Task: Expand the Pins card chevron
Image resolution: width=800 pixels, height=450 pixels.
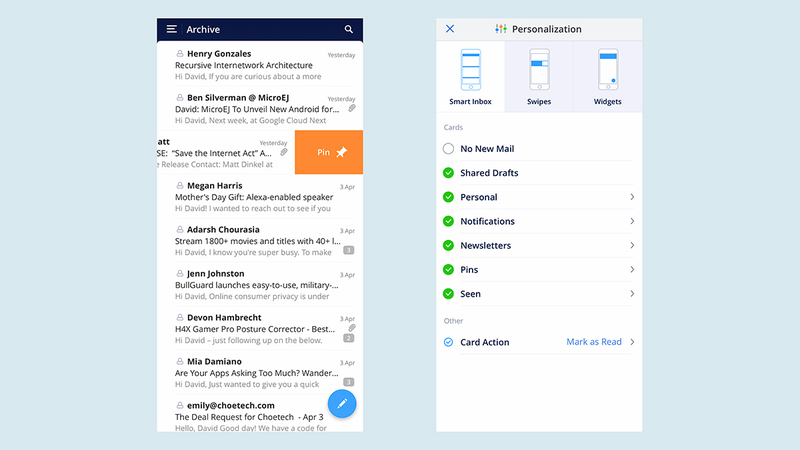Action: pyautogui.click(x=632, y=269)
